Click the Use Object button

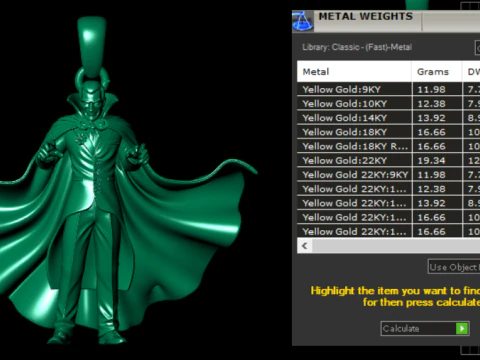(x=454, y=267)
